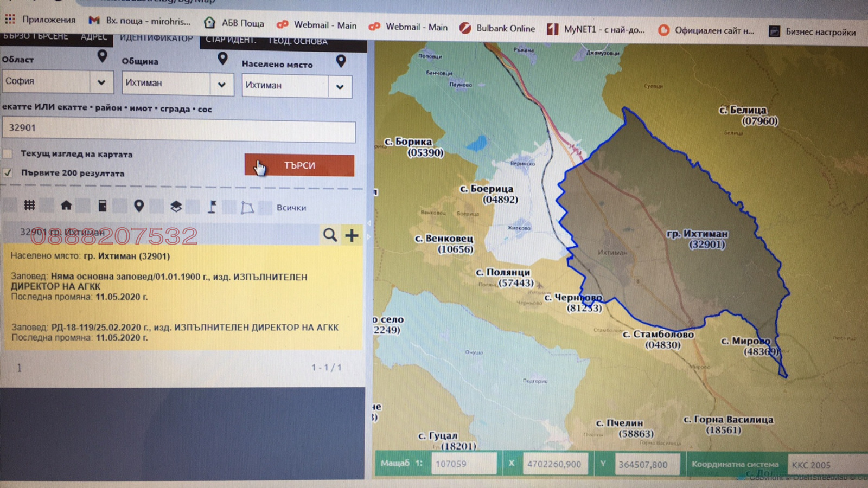Select the land parcels grid filter icon
This screenshot has width=868, height=488.
29,205
